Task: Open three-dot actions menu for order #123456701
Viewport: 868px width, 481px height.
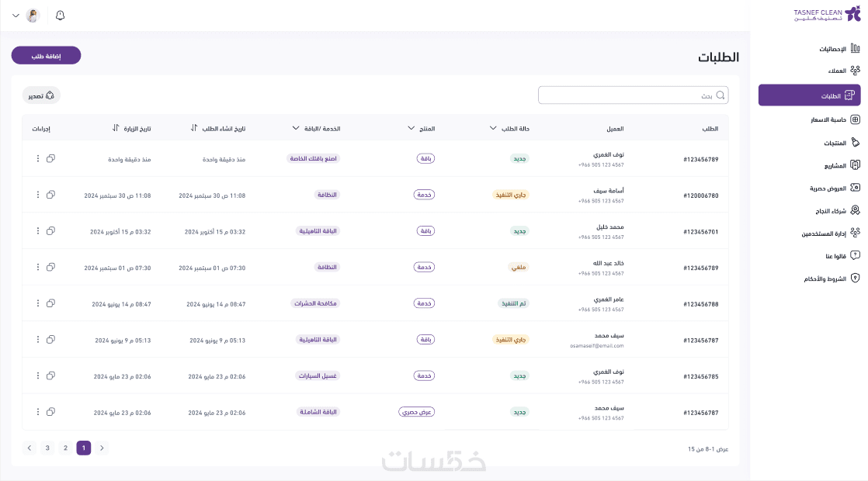Action: click(37, 231)
